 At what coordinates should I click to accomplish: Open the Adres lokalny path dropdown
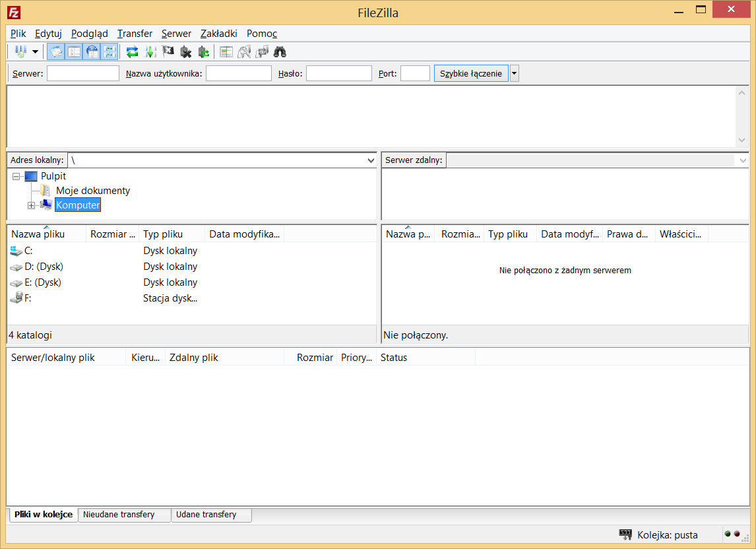pos(371,160)
